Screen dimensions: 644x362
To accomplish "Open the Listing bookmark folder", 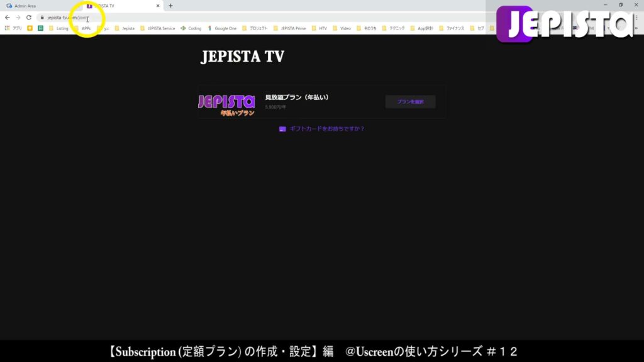I will click(x=58, y=28).
